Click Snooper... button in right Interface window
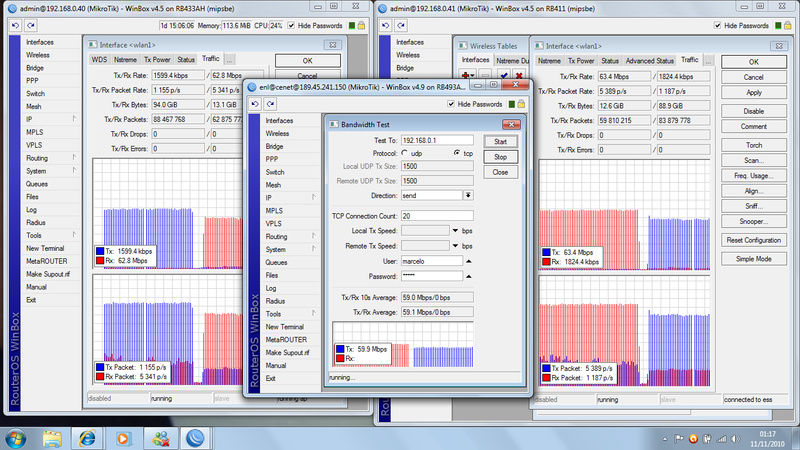This screenshot has width=800, height=450. pyautogui.click(x=754, y=221)
